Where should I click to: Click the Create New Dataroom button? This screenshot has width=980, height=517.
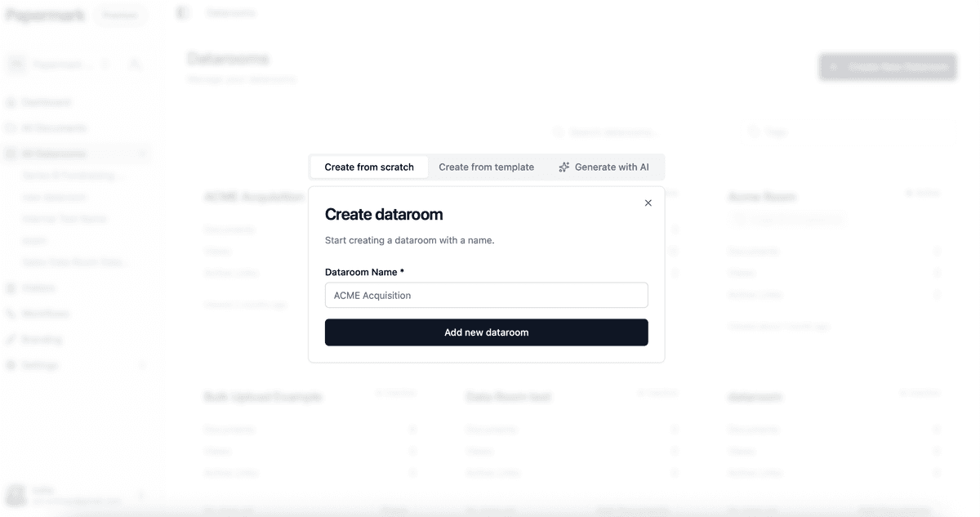point(887,66)
